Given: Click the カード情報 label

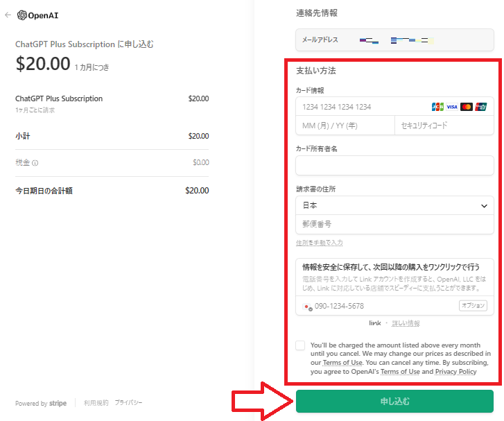Looking at the screenshot, I should 310,91.
